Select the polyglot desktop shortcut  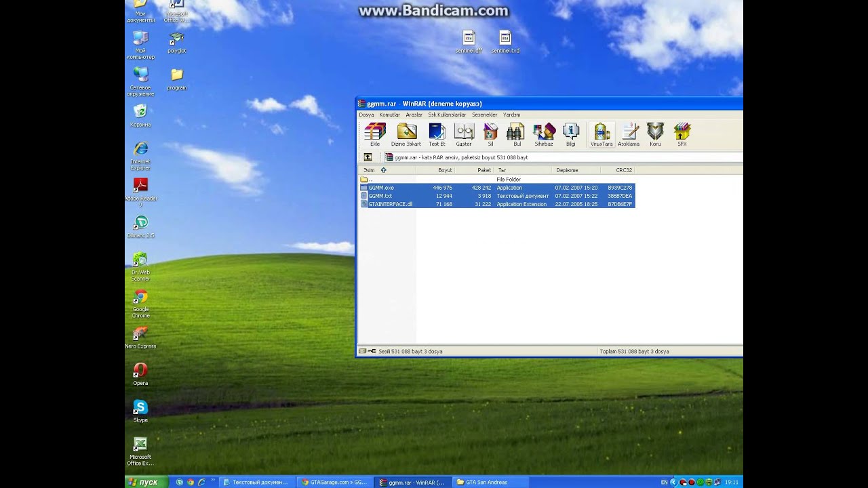pyautogui.click(x=176, y=42)
